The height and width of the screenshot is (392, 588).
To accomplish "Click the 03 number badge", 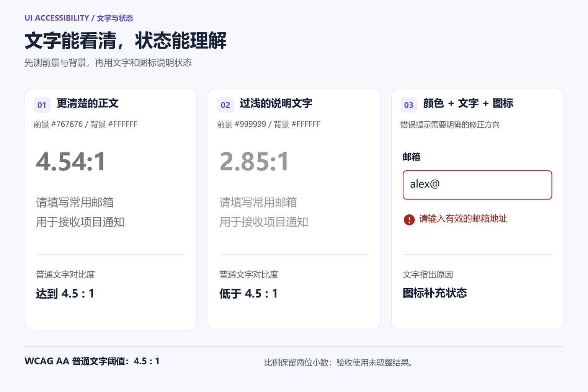I will pyautogui.click(x=409, y=105).
